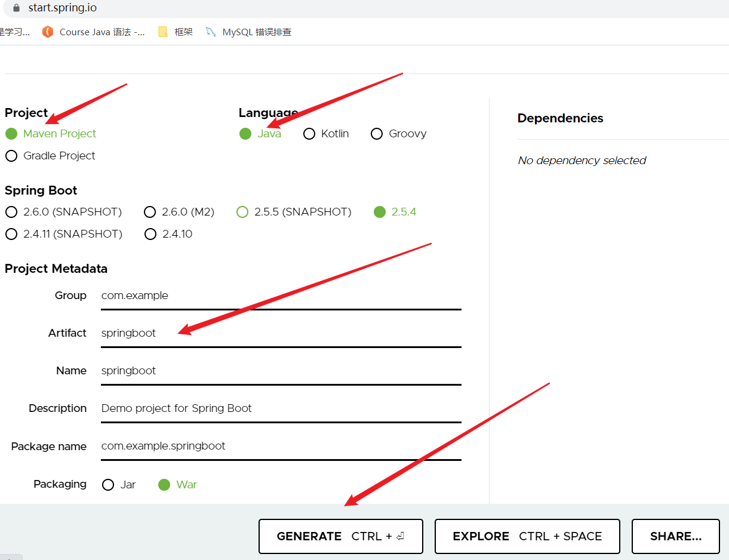Click the Dependencies heading
729x560 pixels.
pos(560,118)
